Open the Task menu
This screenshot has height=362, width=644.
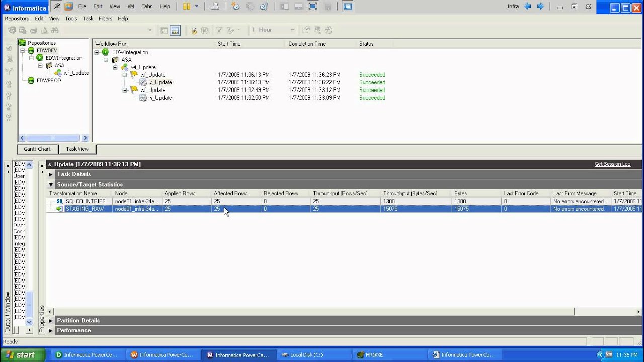88,19
